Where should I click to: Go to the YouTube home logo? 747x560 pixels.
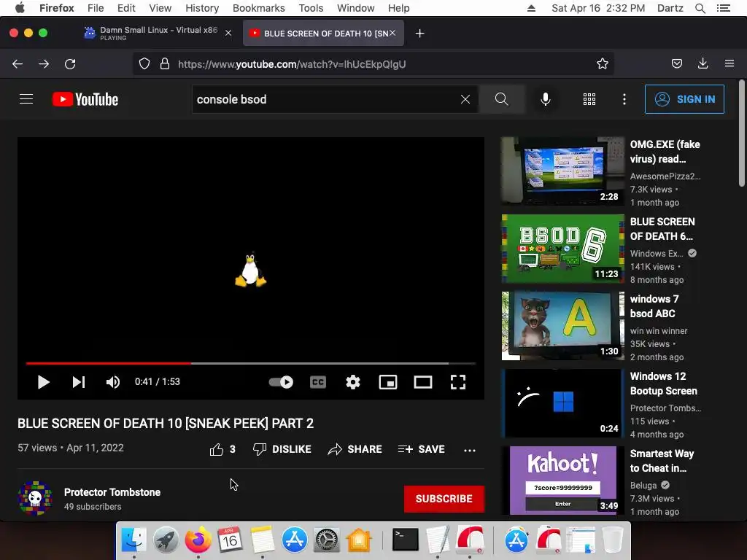tap(85, 99)
